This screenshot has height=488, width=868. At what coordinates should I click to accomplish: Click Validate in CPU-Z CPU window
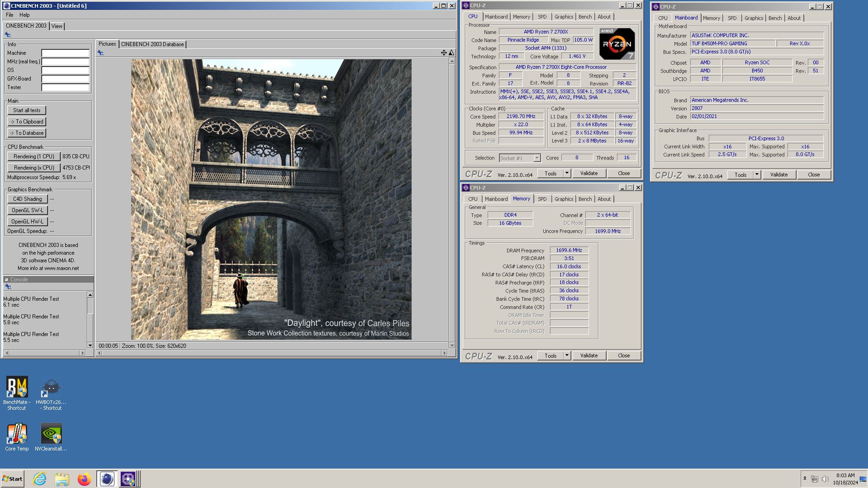tap(589, 173)
